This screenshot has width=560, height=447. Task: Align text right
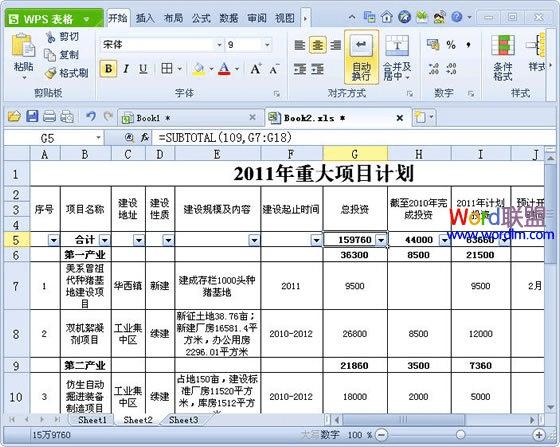click(335, 45)
